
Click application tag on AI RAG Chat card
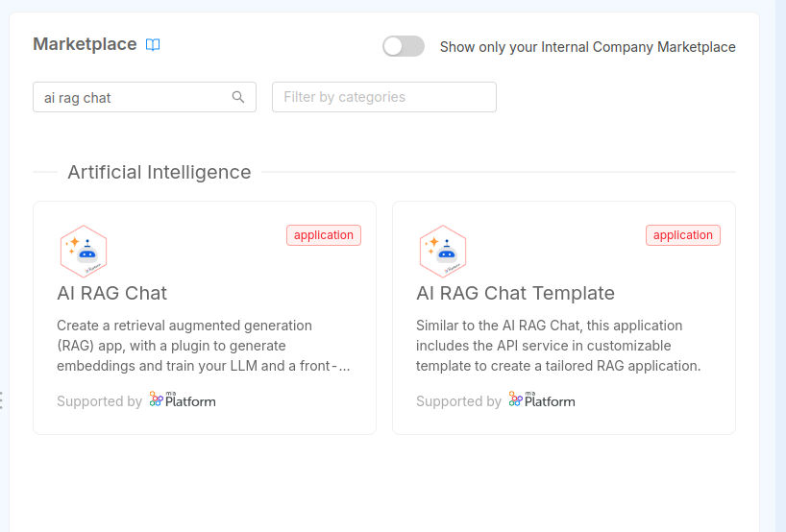click(x=324, y=235)
